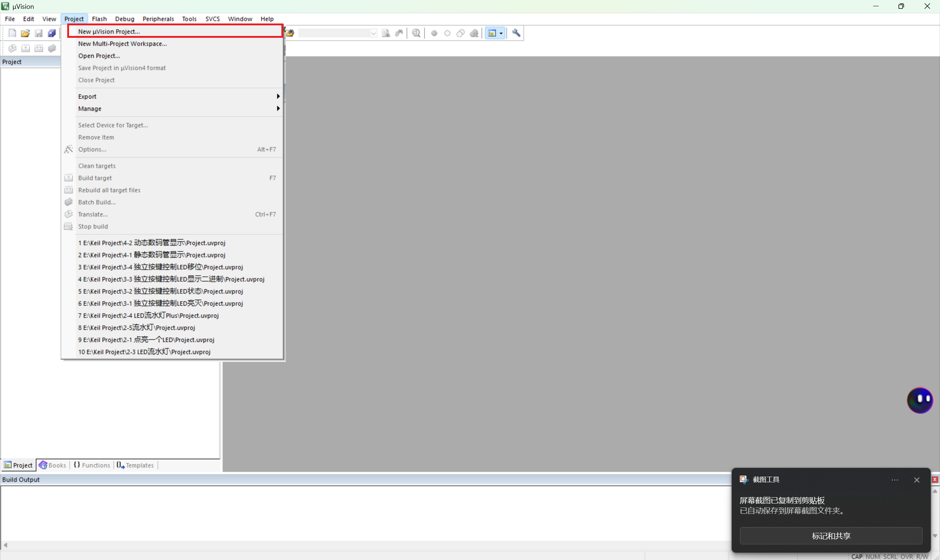Viewport: 940px width, 560px height.
Task: Open the window layout dropdown arrow
Action: pyautogui.click(x=501, y=33)
